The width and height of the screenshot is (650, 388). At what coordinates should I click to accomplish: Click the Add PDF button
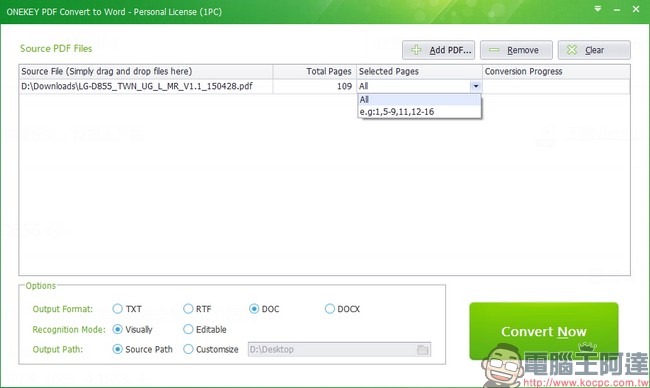[438, 50]
